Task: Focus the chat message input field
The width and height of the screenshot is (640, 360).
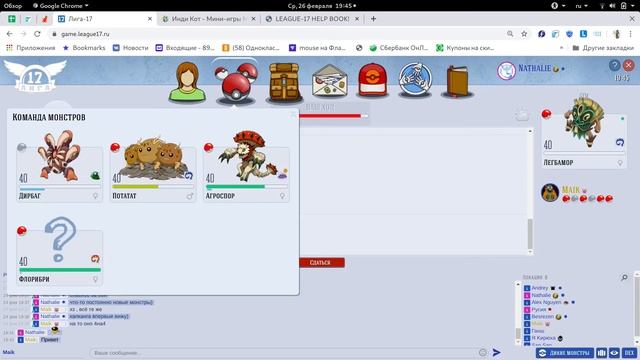Action: pos(283,352)
